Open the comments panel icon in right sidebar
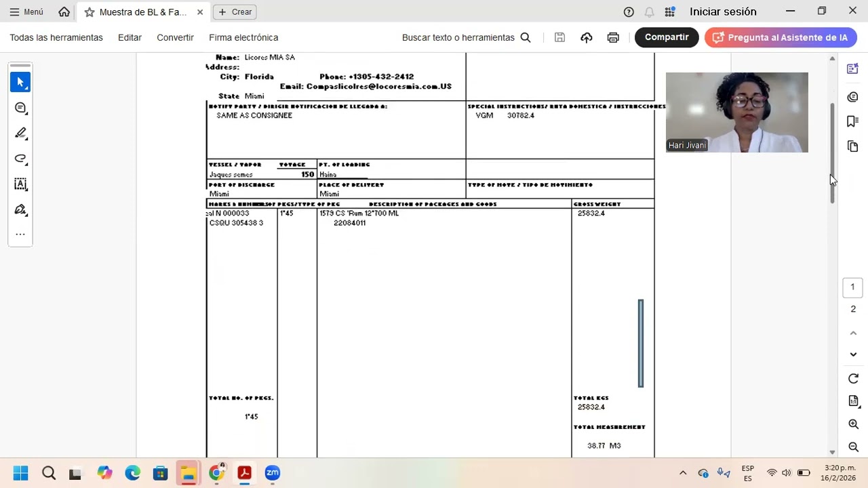This screenshot has width=868, height=488. pyautogui.click(x=852, y=97)
